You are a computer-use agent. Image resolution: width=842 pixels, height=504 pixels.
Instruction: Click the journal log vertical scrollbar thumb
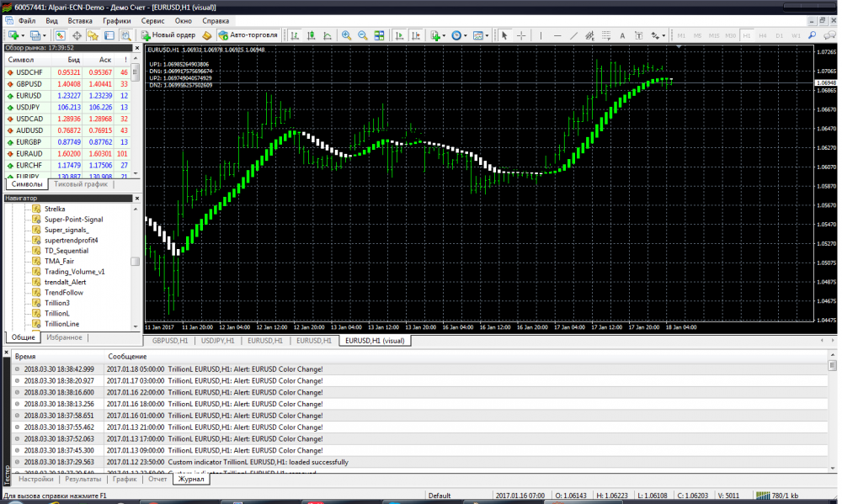(x=833, y=365)
